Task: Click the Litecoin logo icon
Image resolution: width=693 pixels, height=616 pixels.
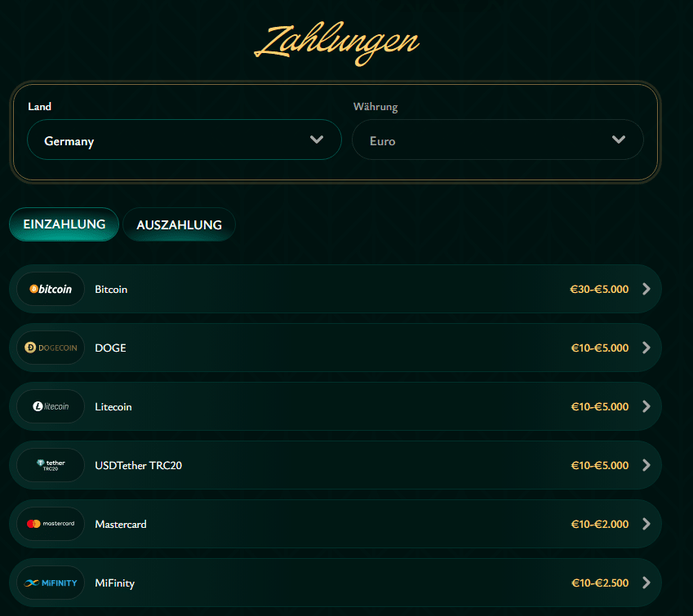Action: click(49, 406)
